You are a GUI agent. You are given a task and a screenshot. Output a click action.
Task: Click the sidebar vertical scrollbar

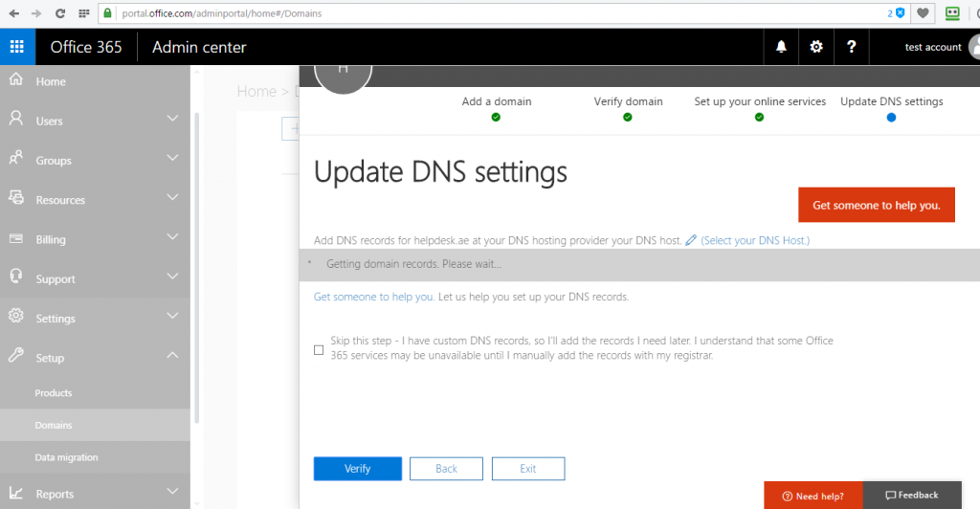click(196, 269)
